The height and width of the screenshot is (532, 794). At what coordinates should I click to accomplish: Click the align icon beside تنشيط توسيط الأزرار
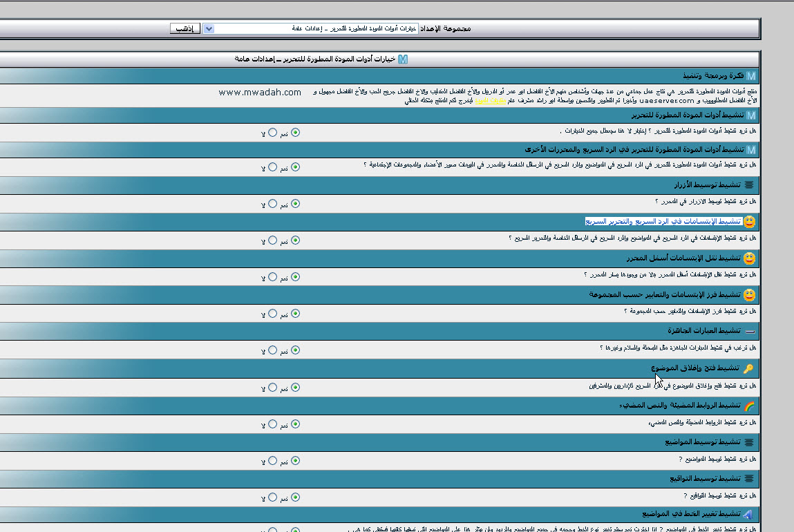coord(750,185)
